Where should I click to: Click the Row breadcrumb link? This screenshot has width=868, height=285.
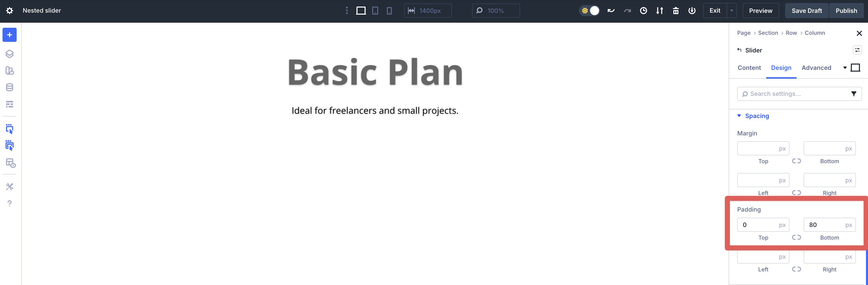[791, 33]
